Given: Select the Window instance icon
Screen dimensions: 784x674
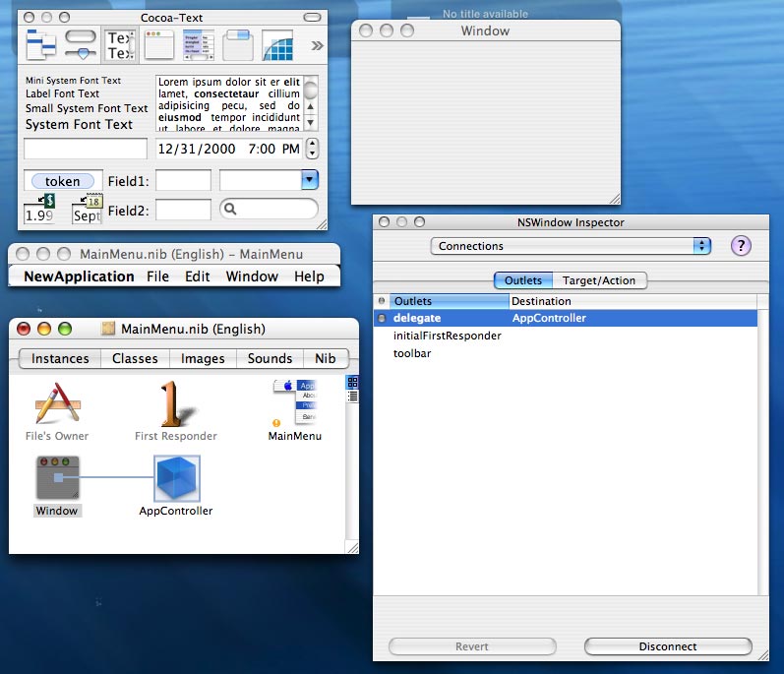Looking at the screenshot, I should (57, 477).
